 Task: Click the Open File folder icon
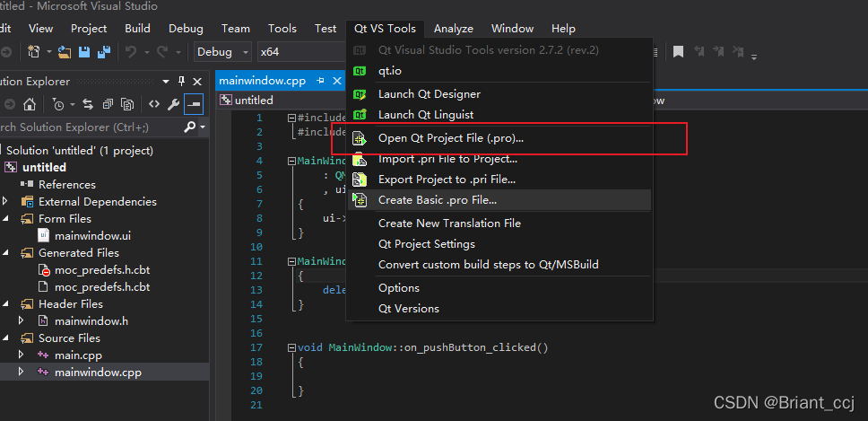[65, 52]
